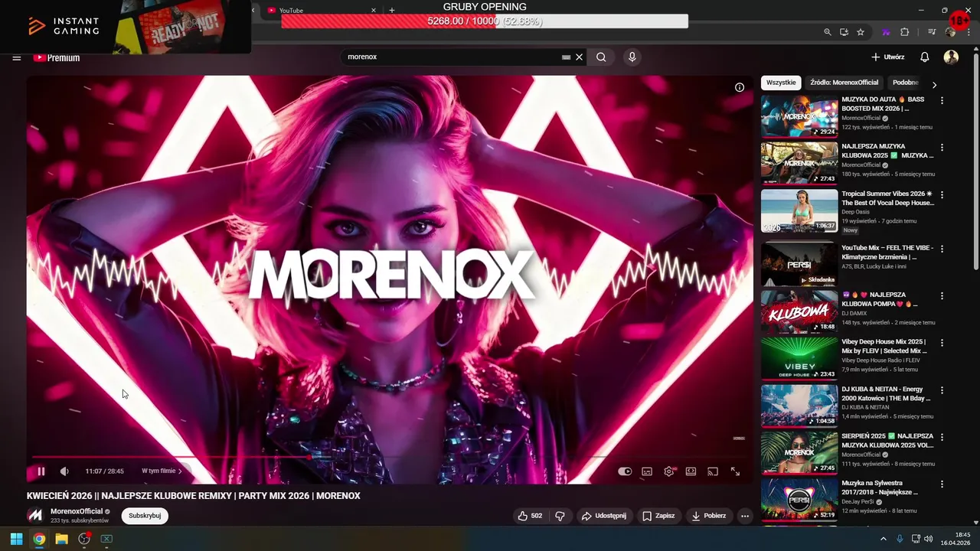Screen dimensions: 980x551
Task: Switch to theater mode view
Action: (x=691, y=471)
